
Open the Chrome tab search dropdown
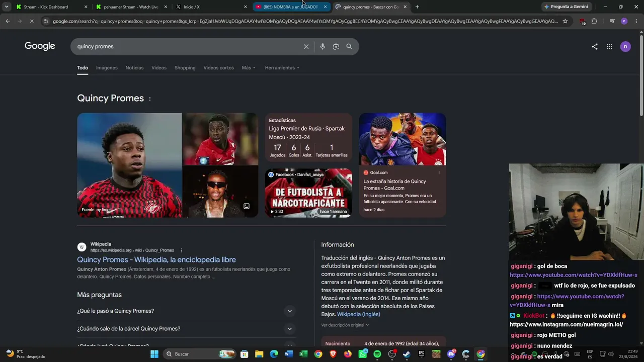coord(7,7)
